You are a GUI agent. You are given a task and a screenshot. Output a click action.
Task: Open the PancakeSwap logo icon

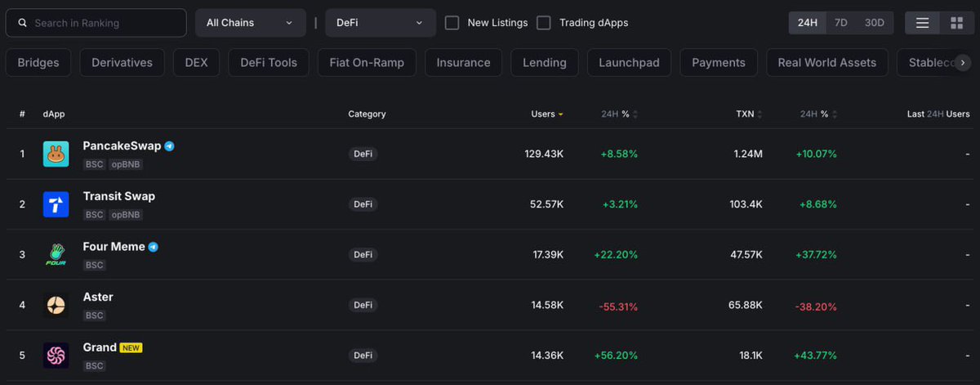point(56,154)
